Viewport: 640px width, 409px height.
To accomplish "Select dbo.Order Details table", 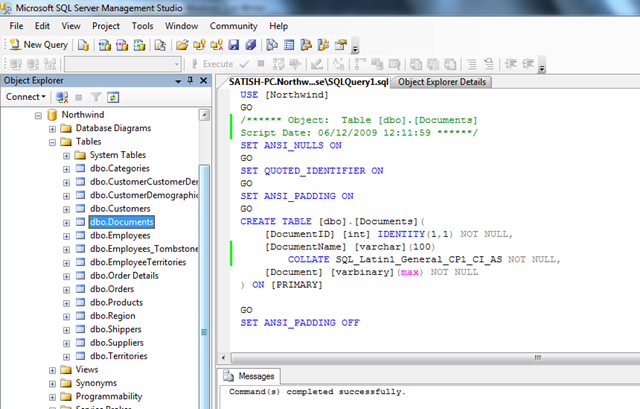I will (x=124, y=276).
